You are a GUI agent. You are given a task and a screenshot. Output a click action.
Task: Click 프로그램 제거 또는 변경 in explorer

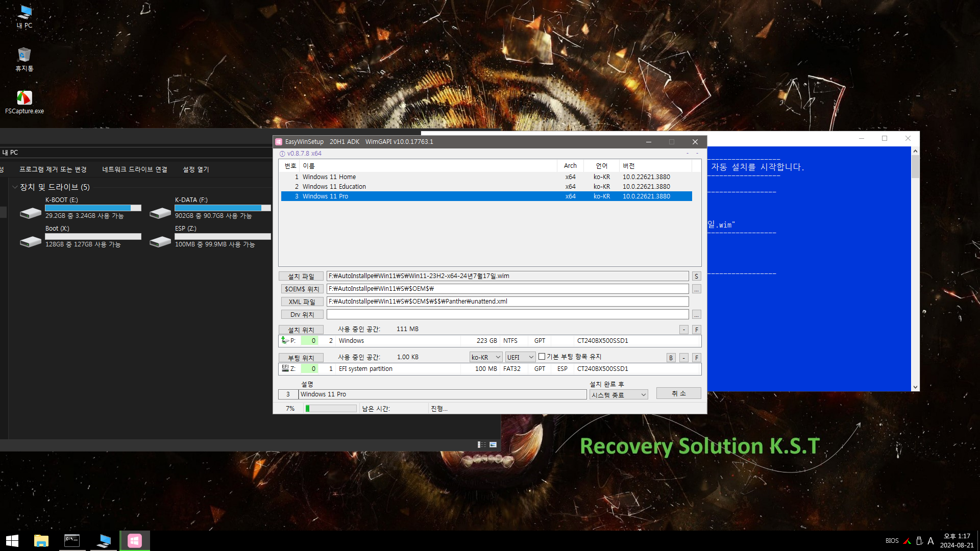click(x=53, y=169)
